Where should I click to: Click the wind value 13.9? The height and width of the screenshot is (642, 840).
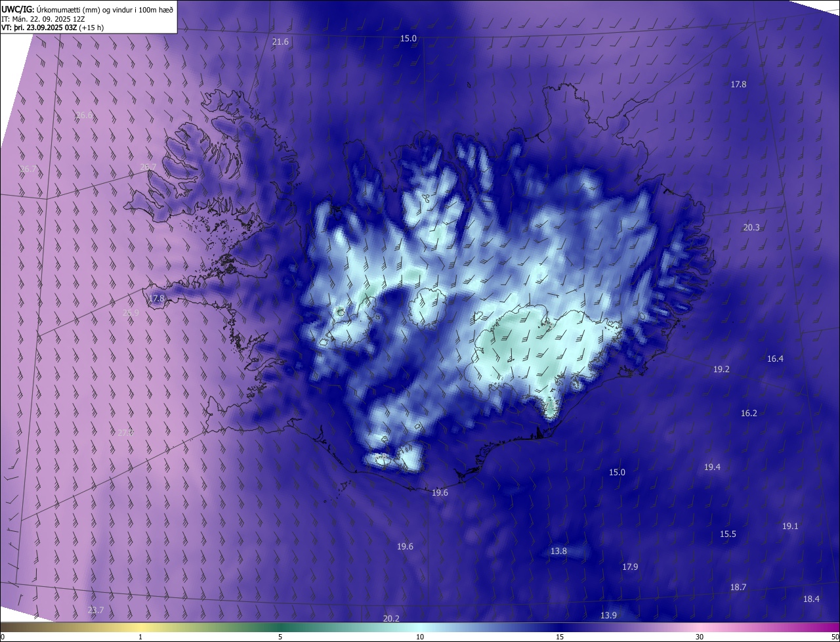[x=608, y=616]
